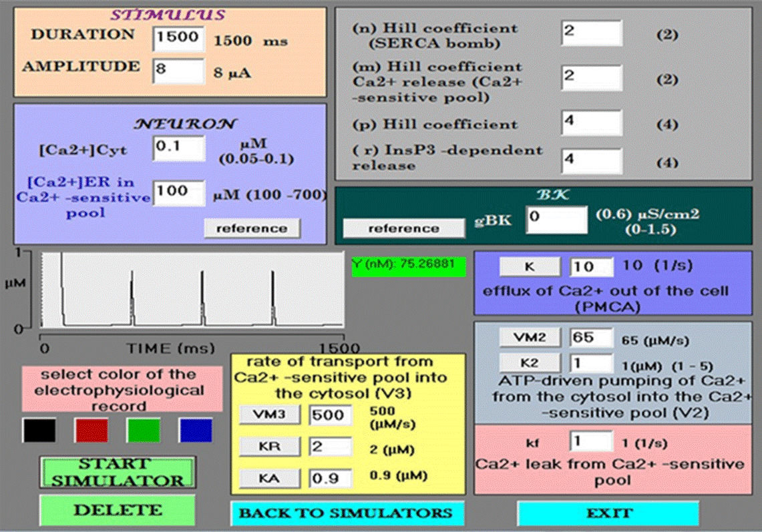
Task: Click BACK TO SIMULATORS button
Action: (346, 513)
